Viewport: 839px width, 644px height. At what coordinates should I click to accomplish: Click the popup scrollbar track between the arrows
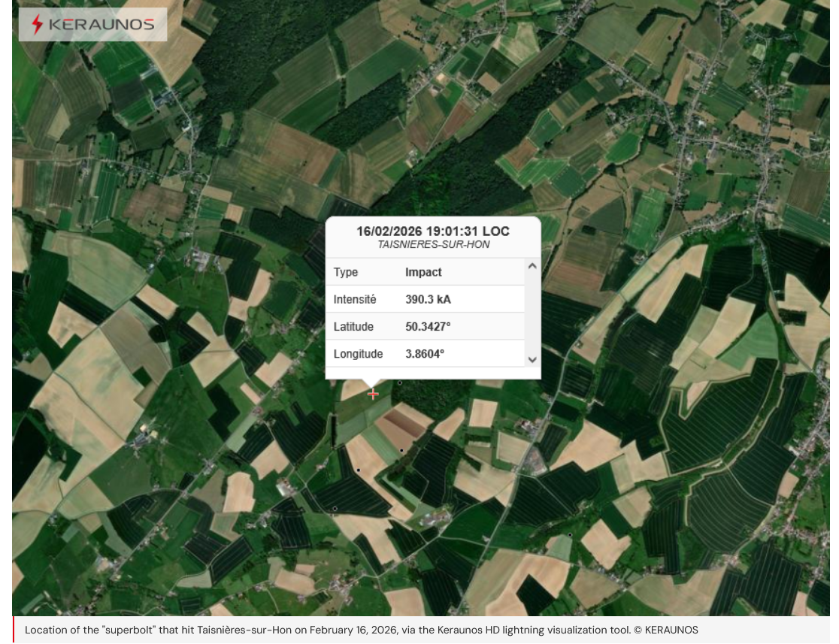coord(532,312)
